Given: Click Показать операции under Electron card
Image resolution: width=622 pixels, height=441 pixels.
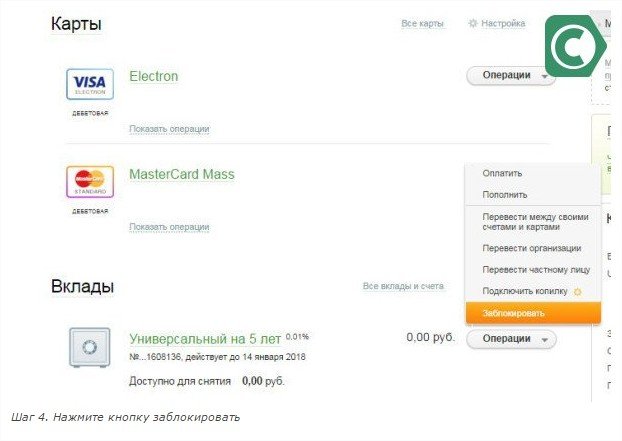Looking at the screenshot, I should pos(169,129).
